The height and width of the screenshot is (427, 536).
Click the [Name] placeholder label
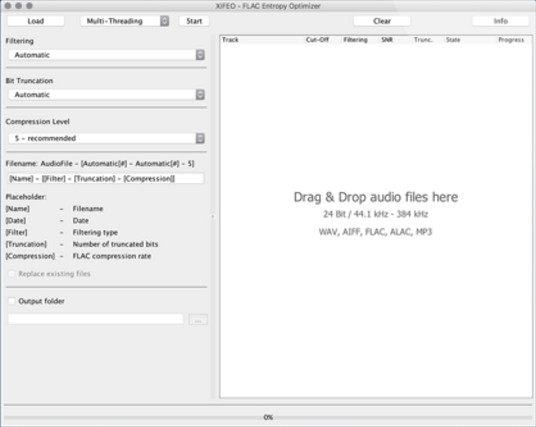(x=18, y=209)
